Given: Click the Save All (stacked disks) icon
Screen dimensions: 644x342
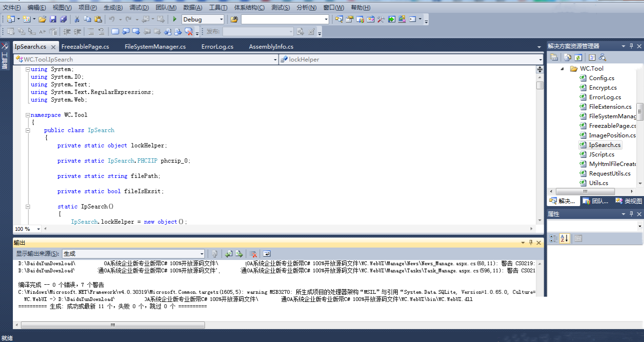Looking at the screenshot, I should [63, 19].
